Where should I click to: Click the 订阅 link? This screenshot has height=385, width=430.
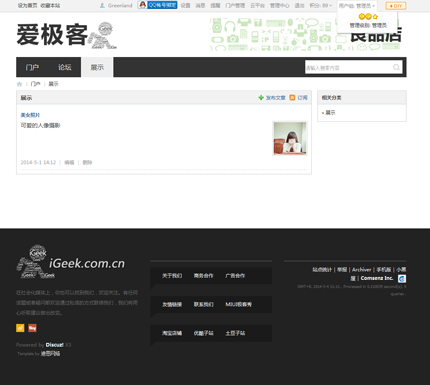[x=302, y=98]
